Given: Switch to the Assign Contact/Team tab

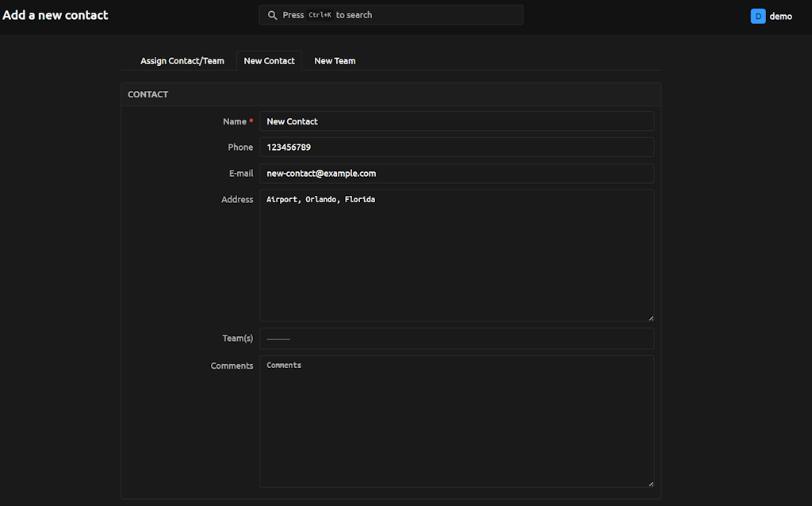Looking at the screenshot, I should click(x=182, y=61).
